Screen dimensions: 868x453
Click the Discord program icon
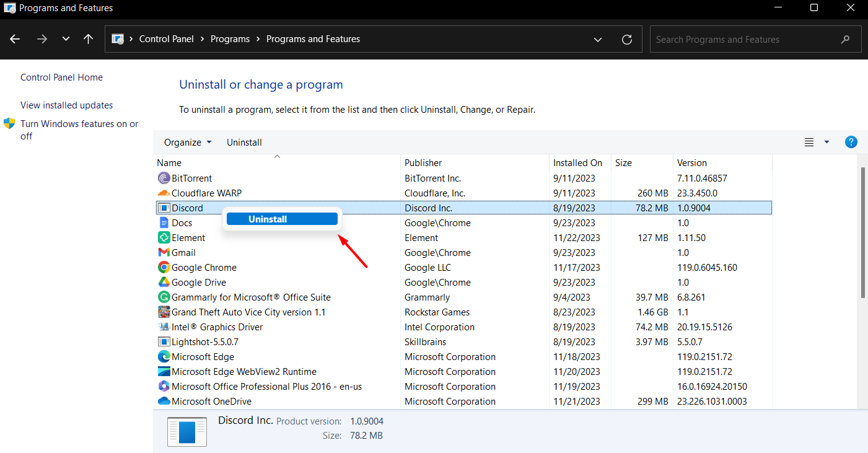coord(164,208)
